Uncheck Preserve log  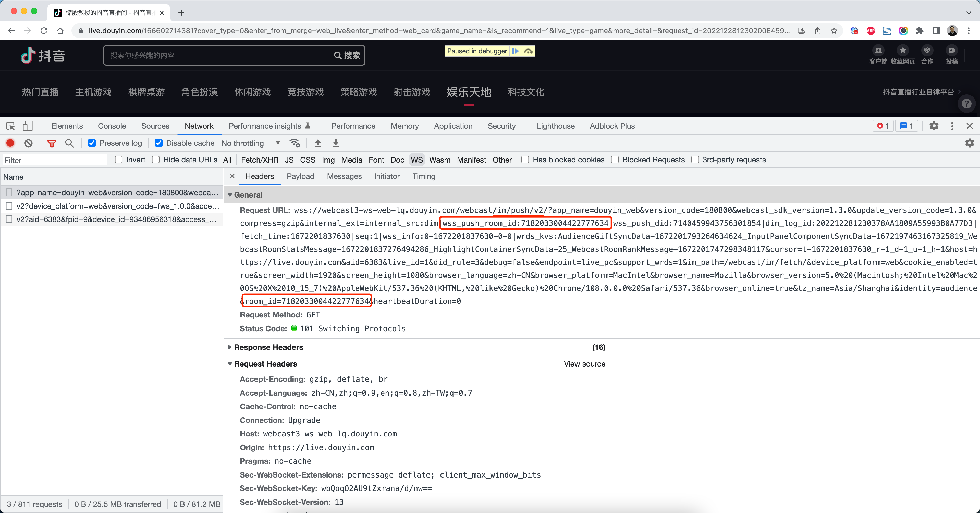point(92,143)
